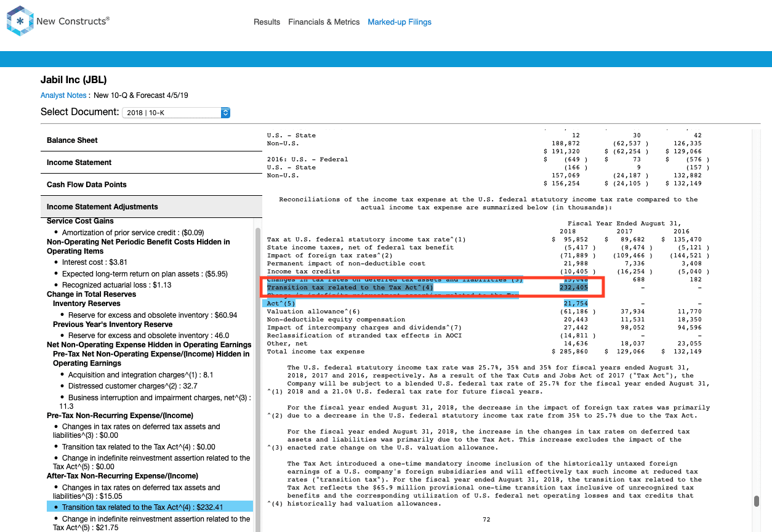Select highlighted Transition tax $232.41 item
Viewport: 772px width, 532px height.
click(x=150, y=507)
